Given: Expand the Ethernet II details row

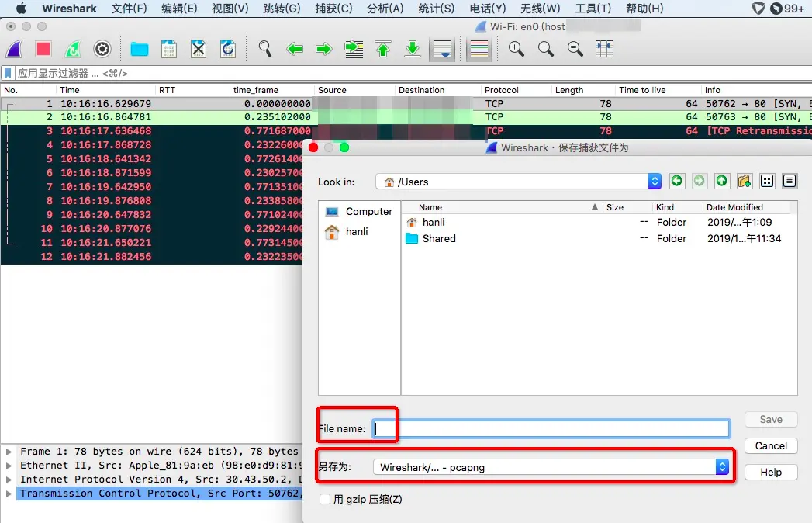Looking at the screenshot, I should [9, 466].
